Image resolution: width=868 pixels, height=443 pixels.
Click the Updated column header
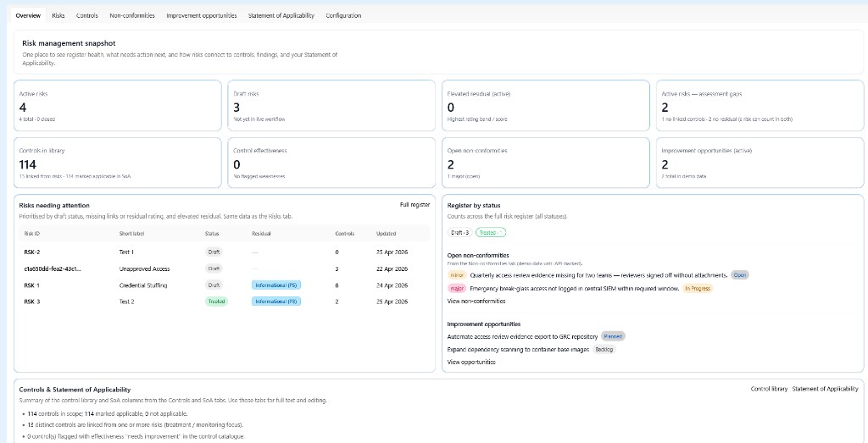386,234
